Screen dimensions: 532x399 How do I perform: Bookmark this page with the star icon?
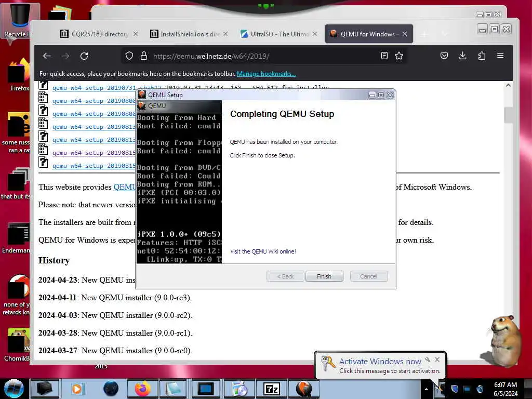coord(399,56)
